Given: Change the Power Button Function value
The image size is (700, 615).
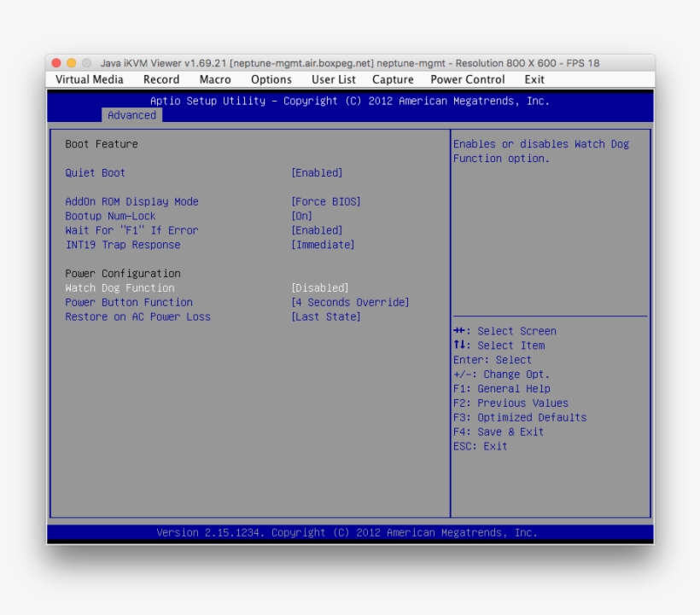Looking at the screenshot, I should click(x=350, y=303).
